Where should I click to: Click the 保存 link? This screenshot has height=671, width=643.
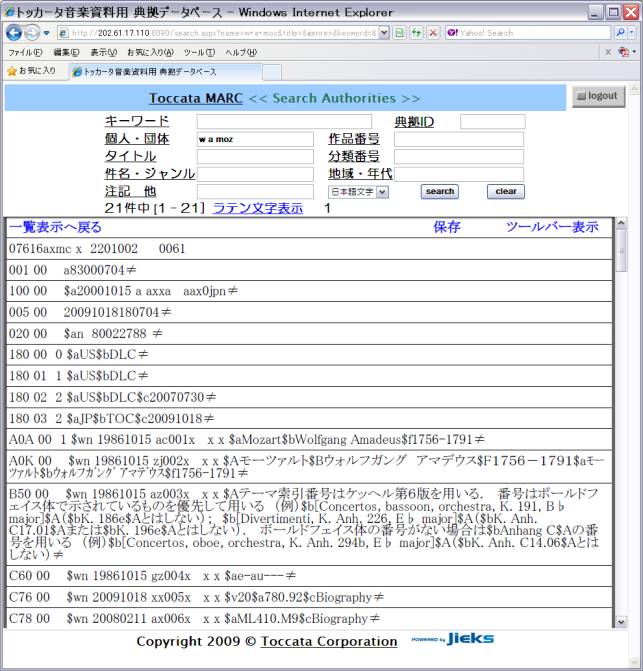[447, 227]
